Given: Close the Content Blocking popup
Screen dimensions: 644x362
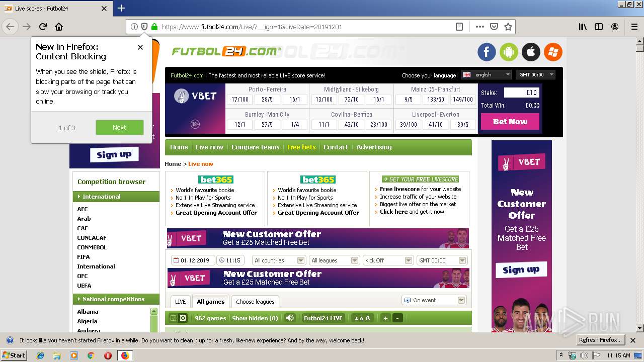Looking at the screenshot, I should point(140,47).
